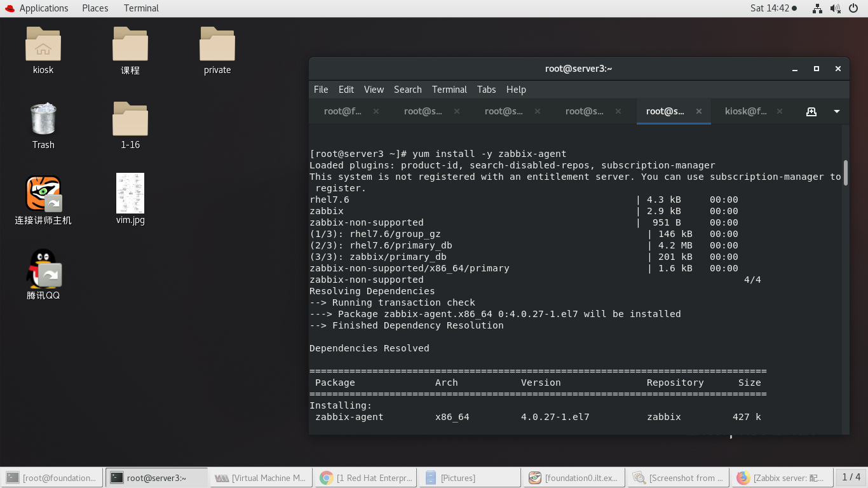The width and height of the screenshot is (868, 488).
Task: Switch to the kiosk@f terminal tab
Action: pos(746,111)
